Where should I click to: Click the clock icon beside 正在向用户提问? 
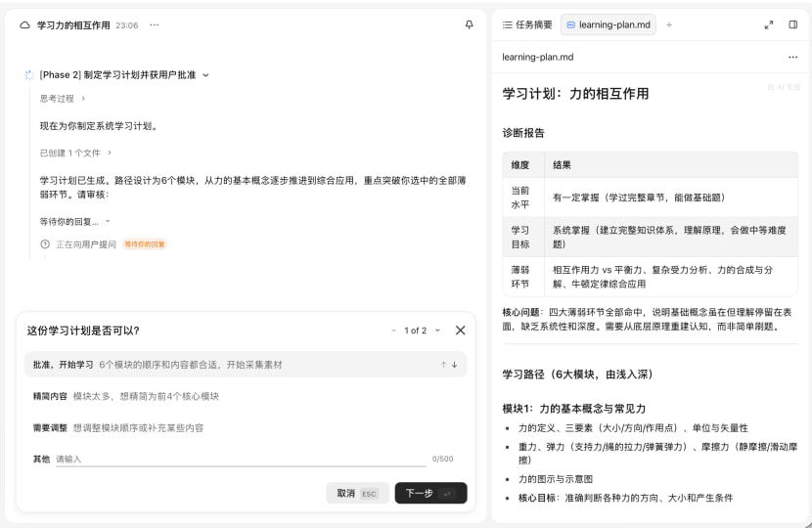(x=45, y=244)
